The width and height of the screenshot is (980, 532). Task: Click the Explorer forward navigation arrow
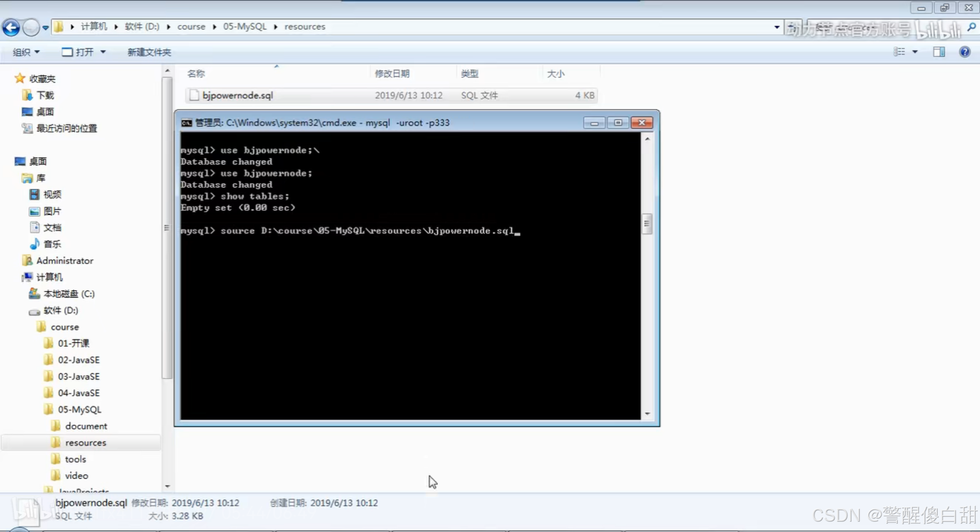(x=31, y=27)
